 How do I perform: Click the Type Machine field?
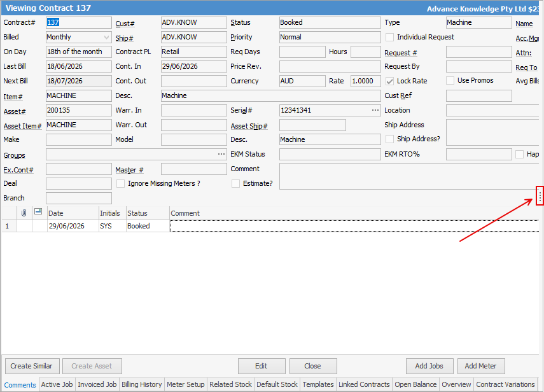[478, 22]
